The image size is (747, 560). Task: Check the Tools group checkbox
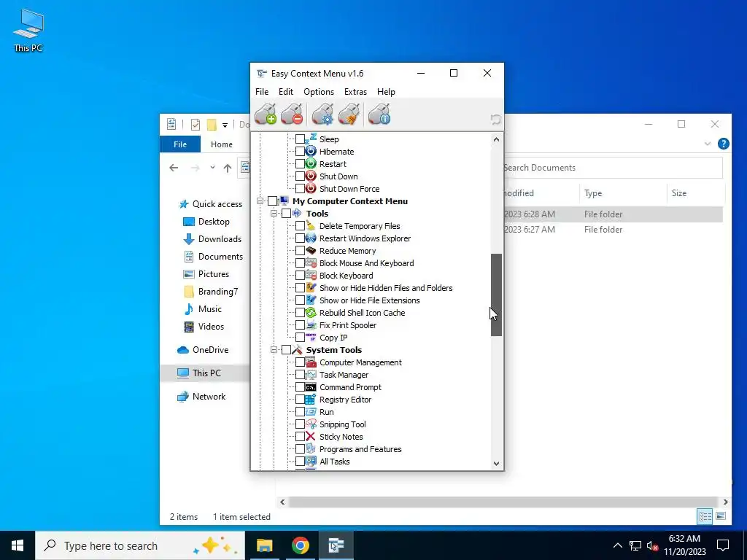click(x=286, y=214)
